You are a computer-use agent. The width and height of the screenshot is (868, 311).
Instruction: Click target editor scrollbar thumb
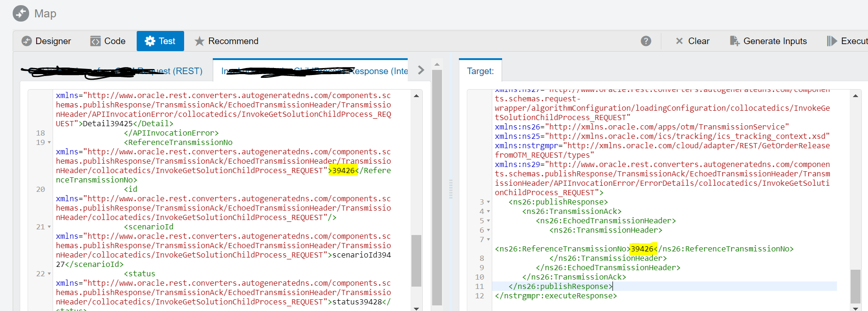click(855, 286)
